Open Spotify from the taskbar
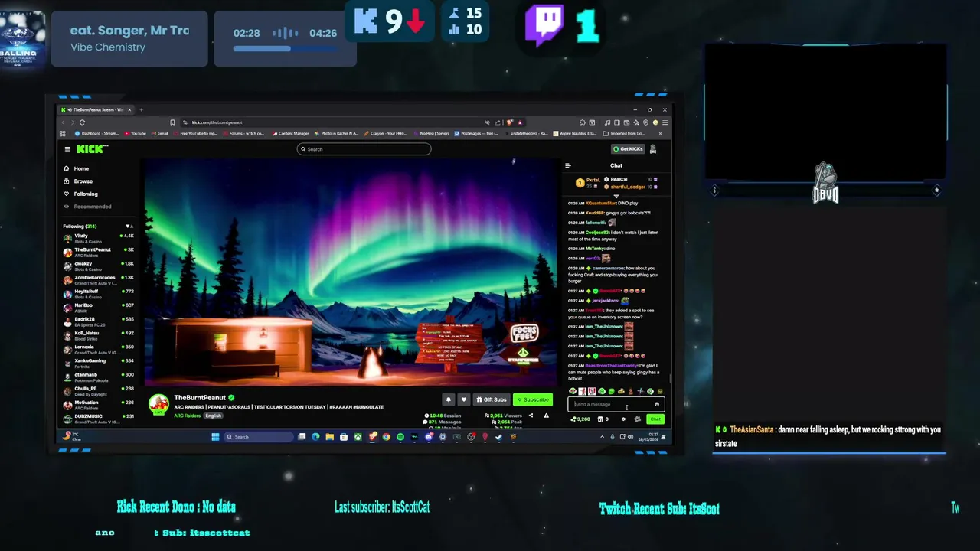 tap(400, 437)
